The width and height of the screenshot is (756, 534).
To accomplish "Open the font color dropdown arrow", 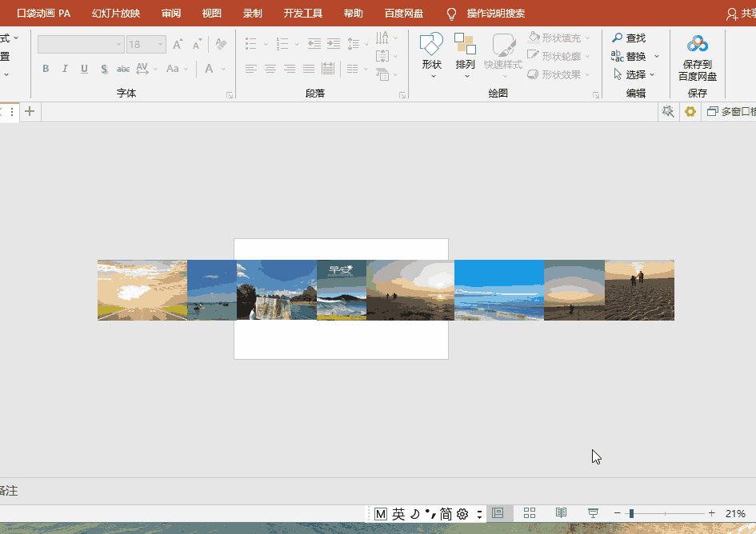I will point(223,69).
